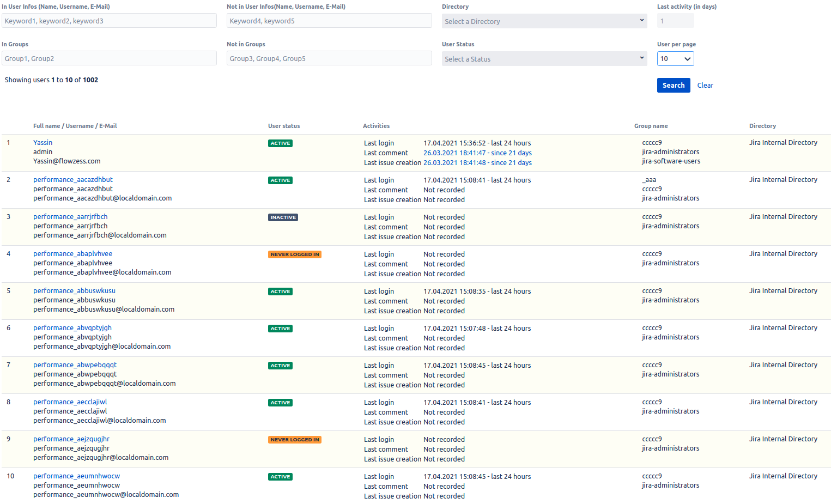The image size is (831, 504).
Task: Click the Not in User Infos input field
Action: click(x=329, y=21)
